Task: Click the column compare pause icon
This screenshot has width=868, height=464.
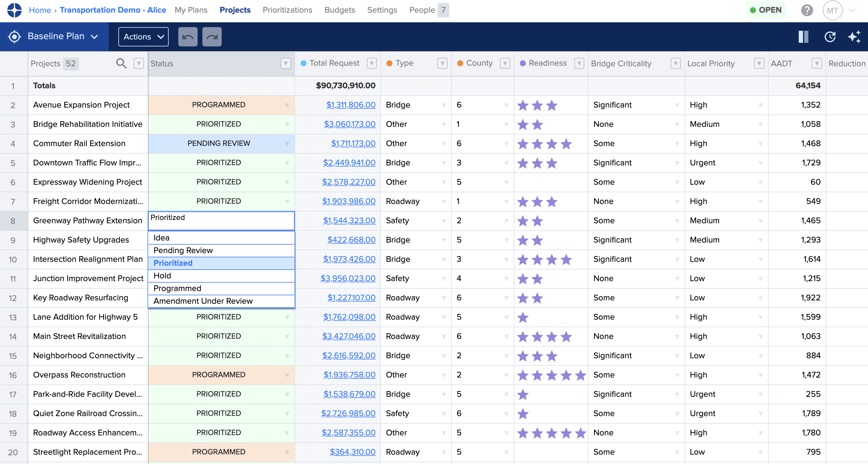Action: (803, 37)
